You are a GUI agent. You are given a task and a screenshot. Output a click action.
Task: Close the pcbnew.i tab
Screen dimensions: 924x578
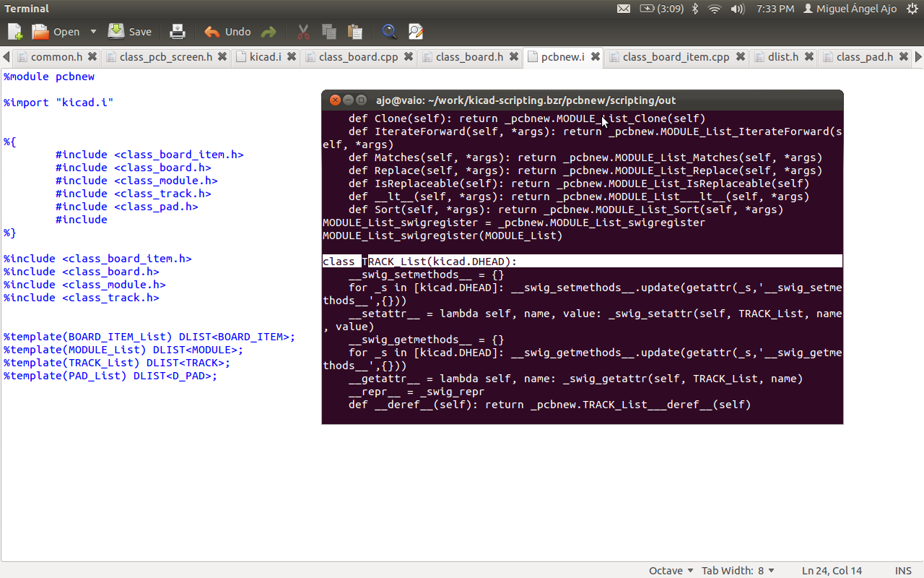click(x=596, y=56)
